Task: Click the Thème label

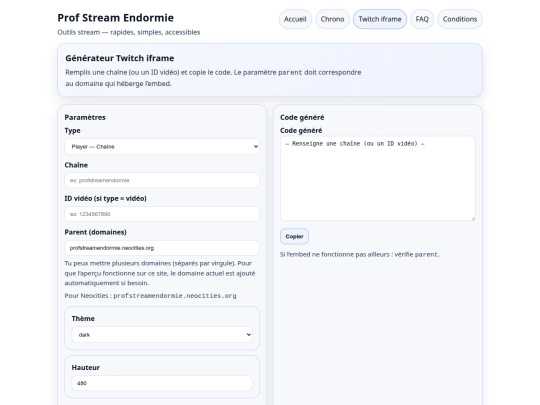Action: pos(83,319)
